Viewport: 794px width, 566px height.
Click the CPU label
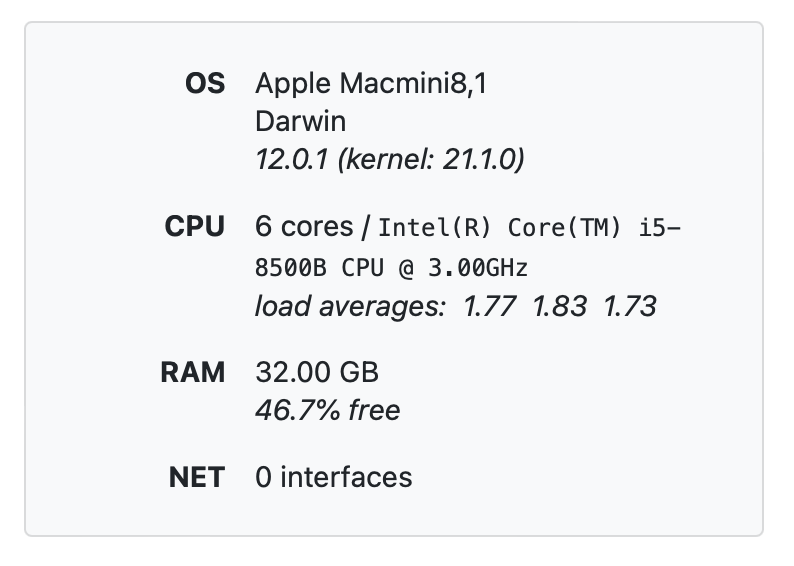coord(194,227)
